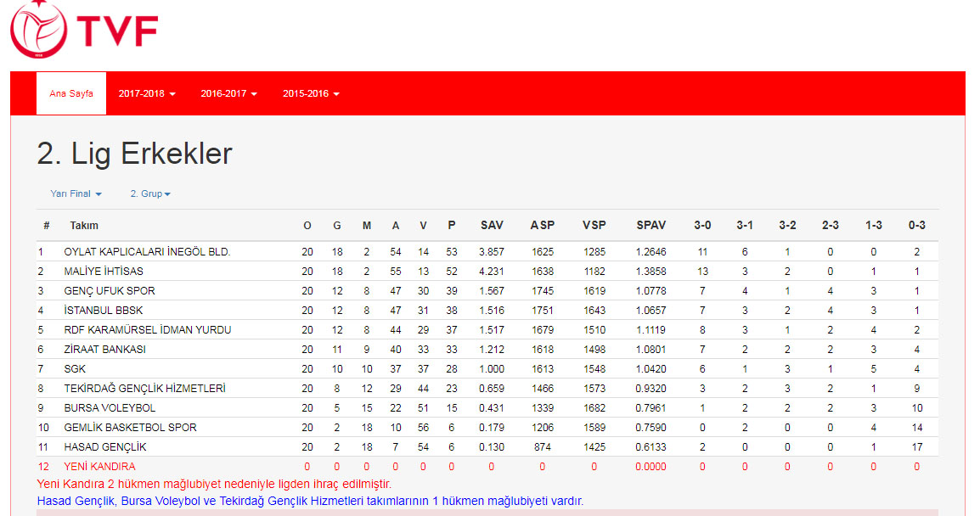Open the Ana Sayfa tab

(71, 93)
